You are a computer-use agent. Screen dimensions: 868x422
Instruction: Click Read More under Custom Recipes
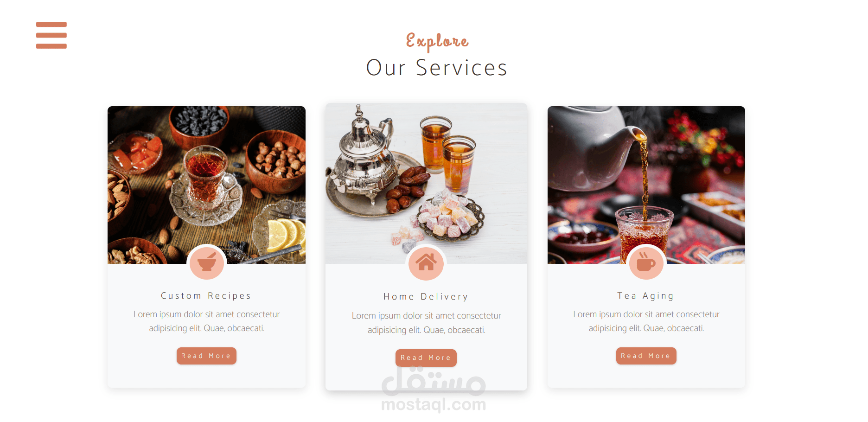(x=206, y=356)
